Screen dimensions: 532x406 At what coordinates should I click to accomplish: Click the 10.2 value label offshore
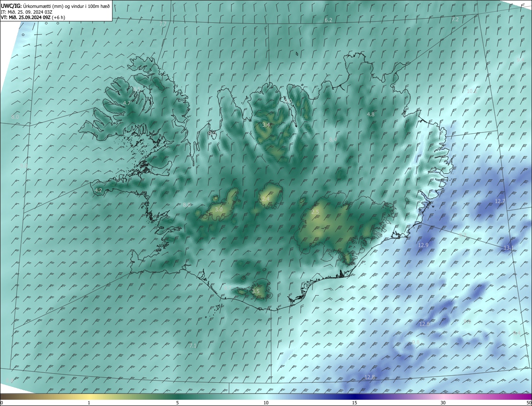click(472, 91)
